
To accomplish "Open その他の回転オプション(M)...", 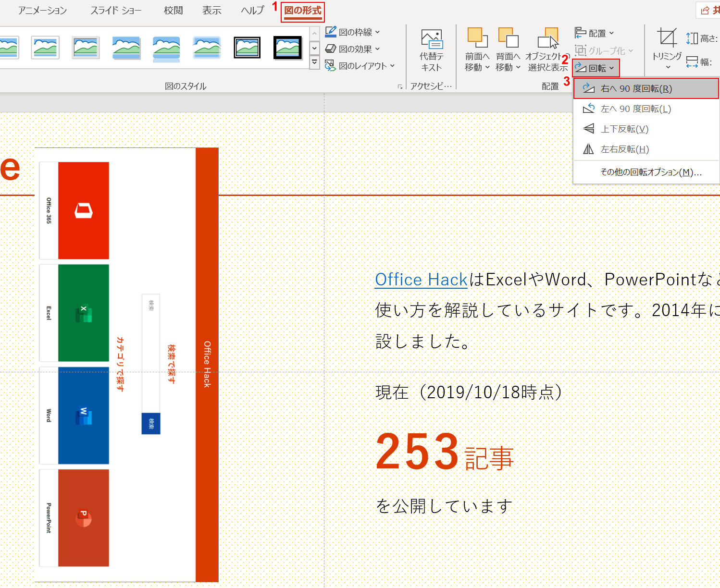I will [646, 172].
